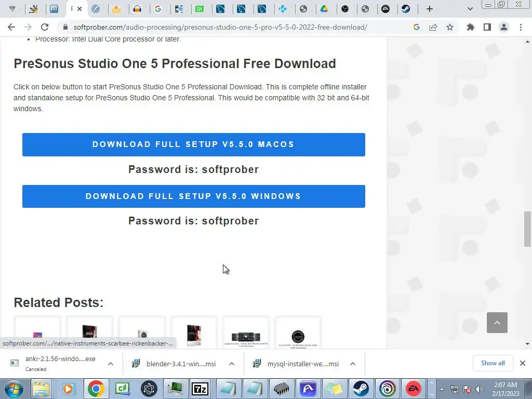Open the 7-Zip taskbar icon
532x399 pixels.
[x=200, y=389]
